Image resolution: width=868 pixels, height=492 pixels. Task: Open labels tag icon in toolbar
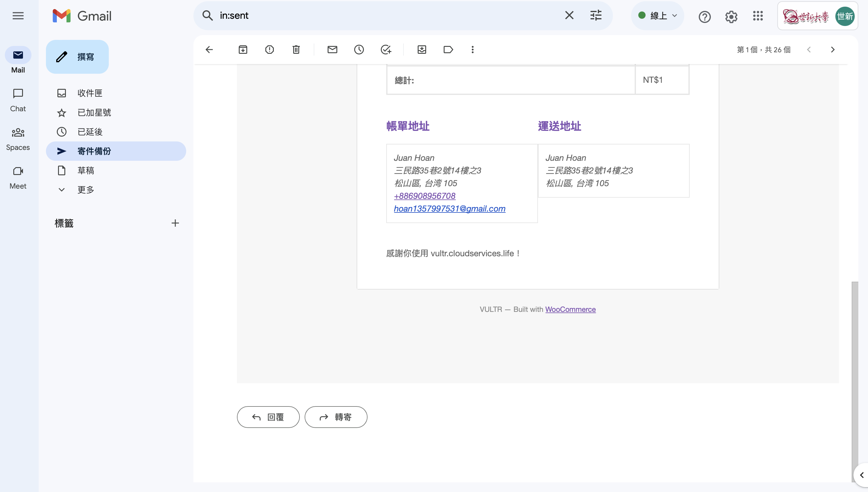[x=448, y=50]
